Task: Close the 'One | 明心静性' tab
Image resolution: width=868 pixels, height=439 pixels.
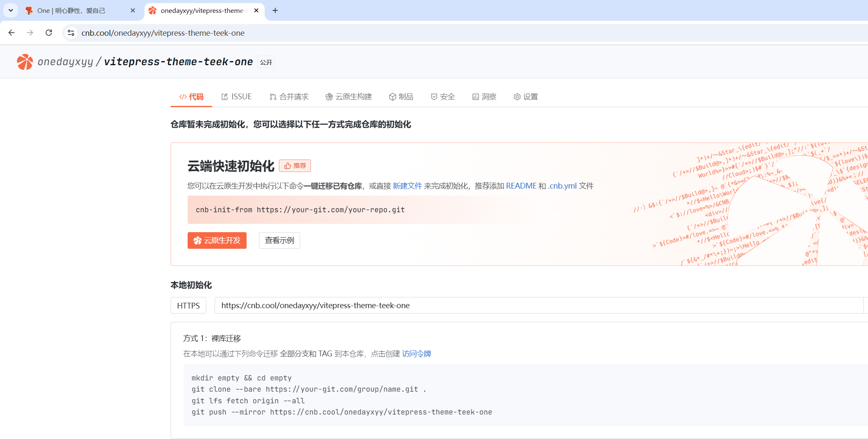Action: 133,10
